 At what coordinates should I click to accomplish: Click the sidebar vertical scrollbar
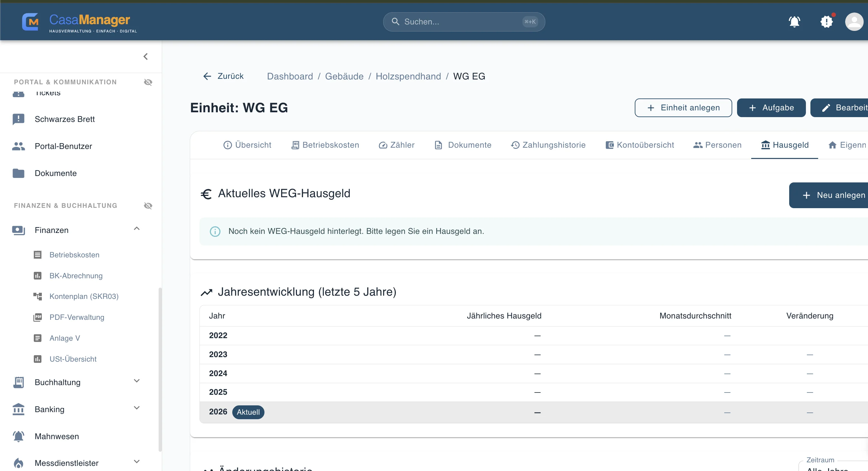(160, 370)
